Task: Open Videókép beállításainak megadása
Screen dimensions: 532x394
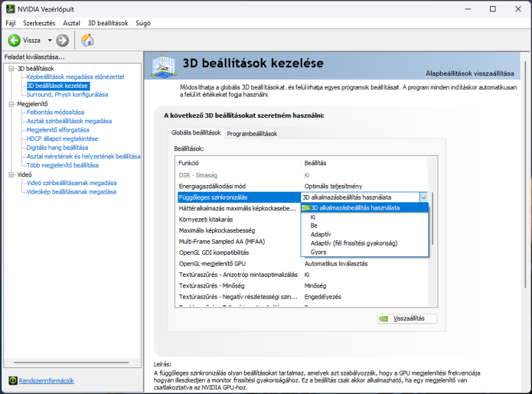Action: 72,192
